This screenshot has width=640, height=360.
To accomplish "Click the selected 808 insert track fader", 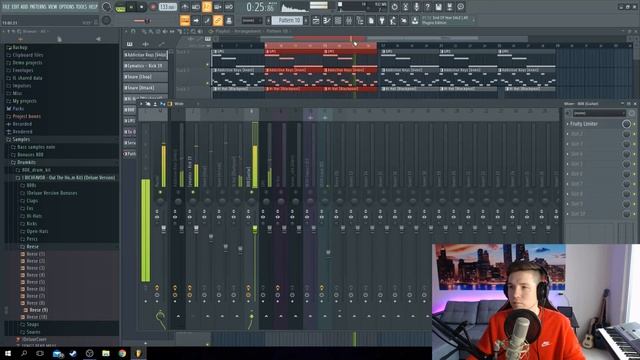I will (255, 230).
